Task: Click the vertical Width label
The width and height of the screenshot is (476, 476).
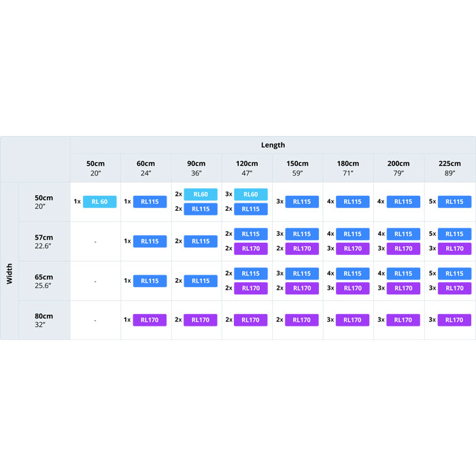Action: click(10, 260)
